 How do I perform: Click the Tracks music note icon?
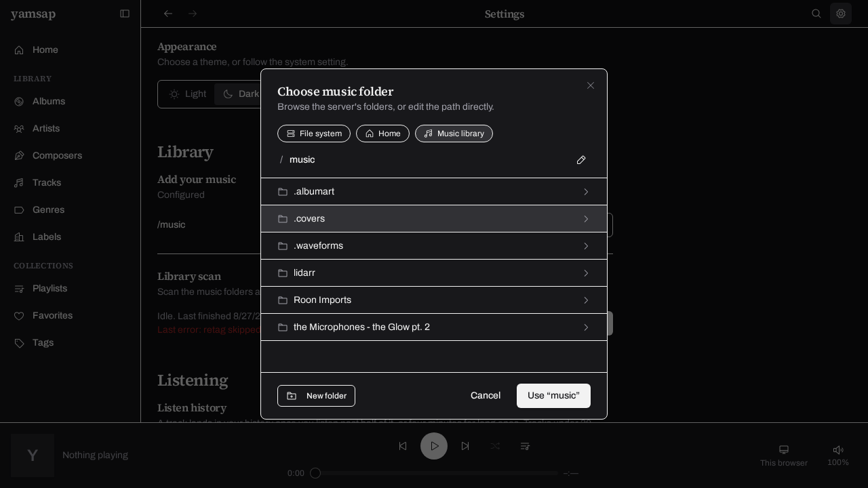pyautogui.click(x=19, y=183)
